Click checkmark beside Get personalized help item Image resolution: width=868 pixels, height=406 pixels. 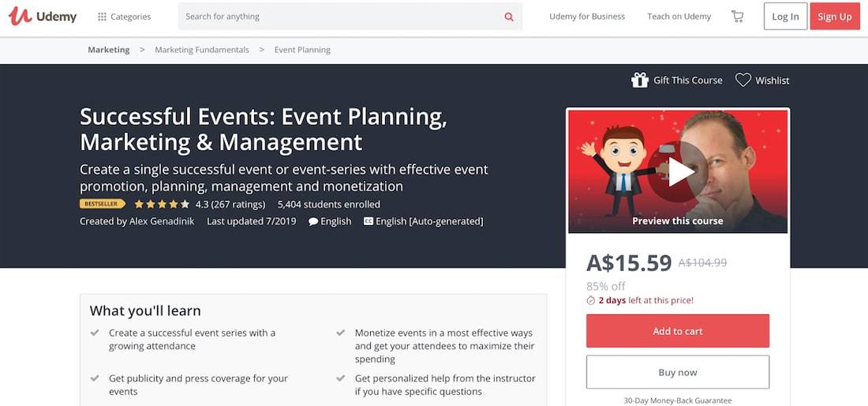(x=340, y=378)
